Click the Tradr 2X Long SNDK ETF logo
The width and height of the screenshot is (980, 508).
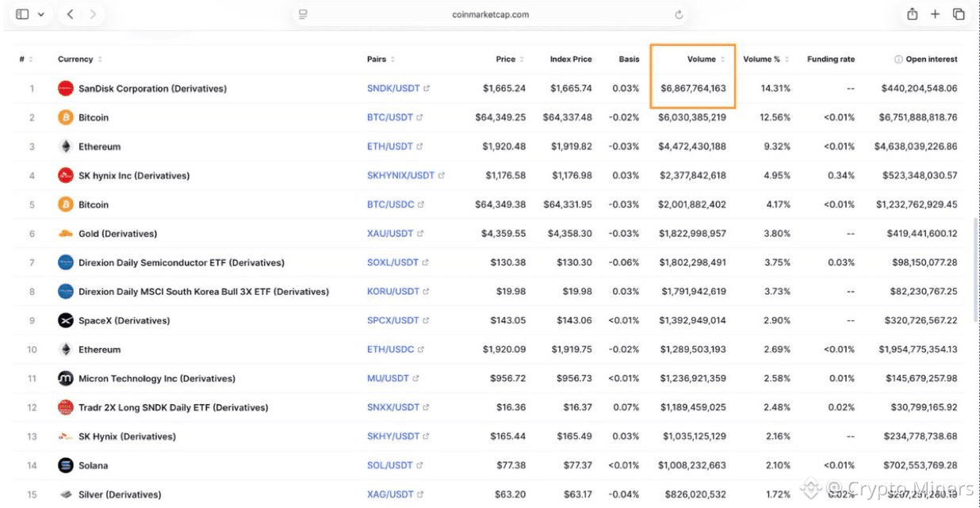[66, 407]
